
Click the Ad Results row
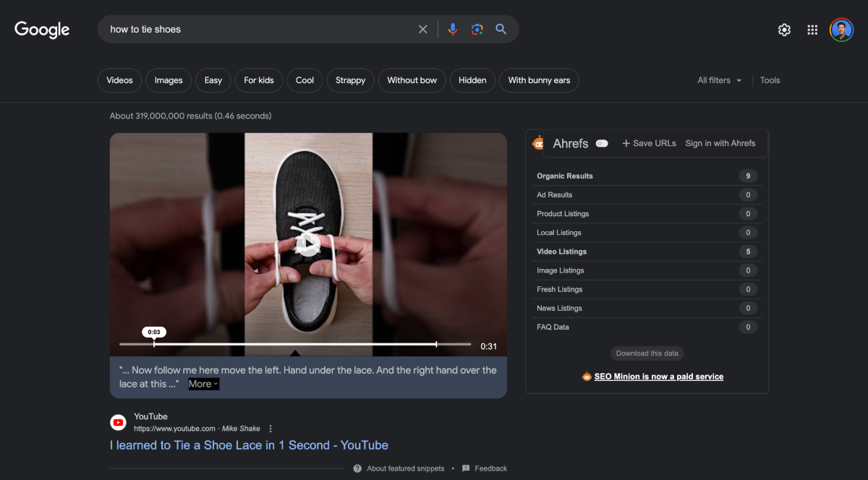[x=647, y=194]
